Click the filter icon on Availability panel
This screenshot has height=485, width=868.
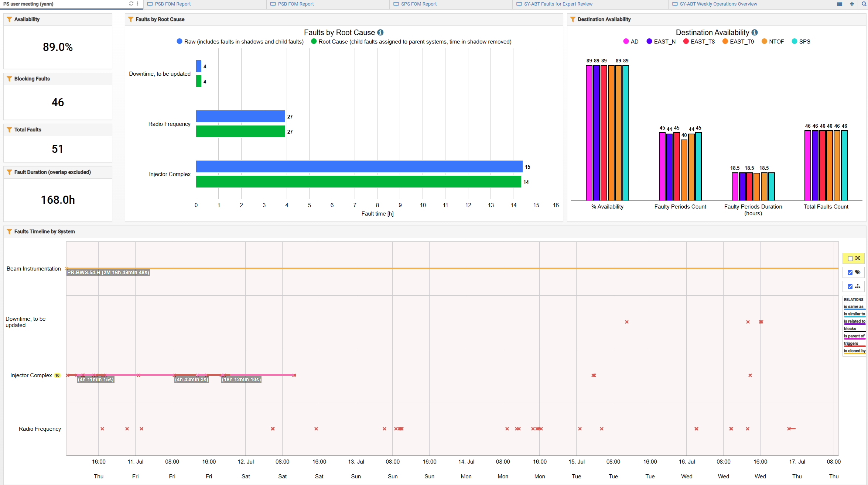tap(9, 19)
